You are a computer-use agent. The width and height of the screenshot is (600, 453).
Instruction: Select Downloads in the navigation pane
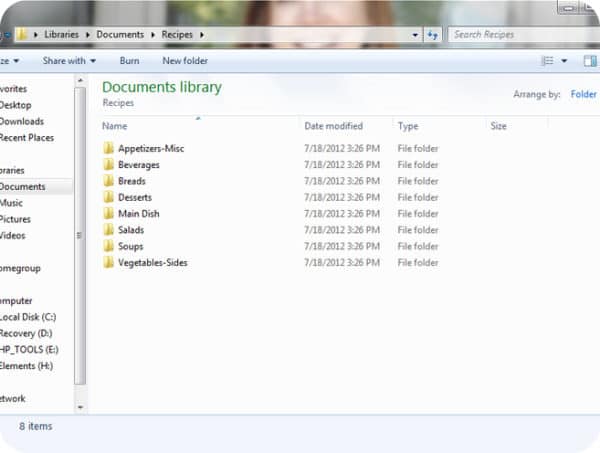tap(21, 121)
